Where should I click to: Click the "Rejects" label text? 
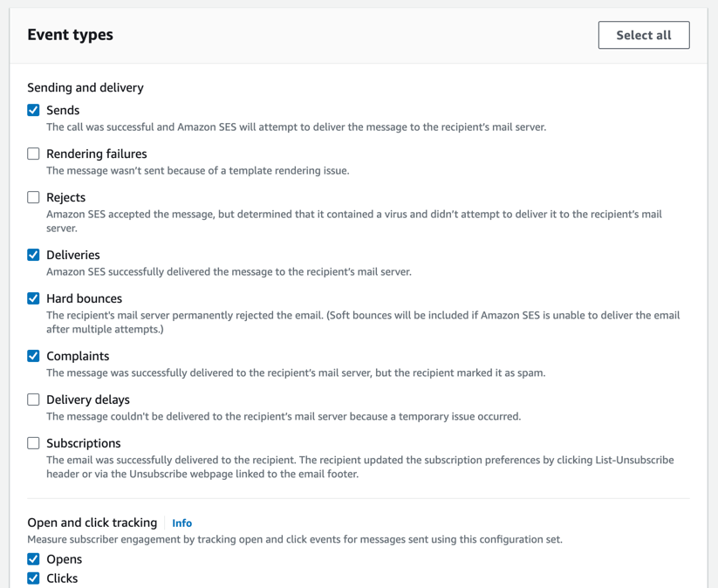[x=65, y=197]
